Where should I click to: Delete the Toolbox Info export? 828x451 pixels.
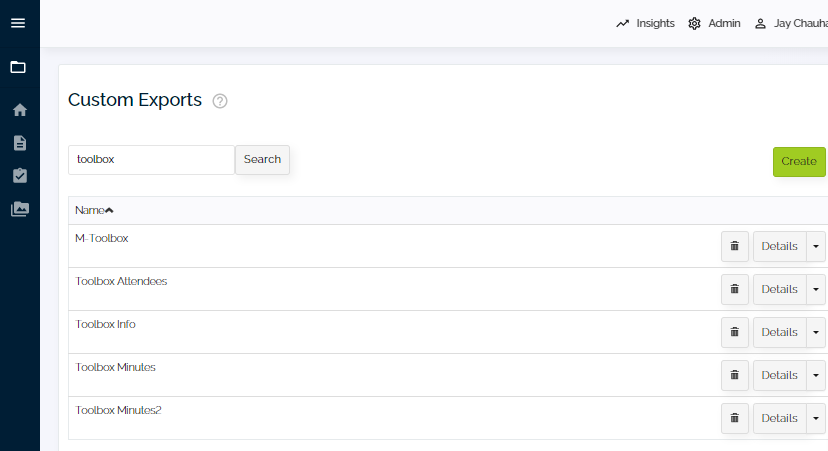pyautogui.click(x=735, y=332)
